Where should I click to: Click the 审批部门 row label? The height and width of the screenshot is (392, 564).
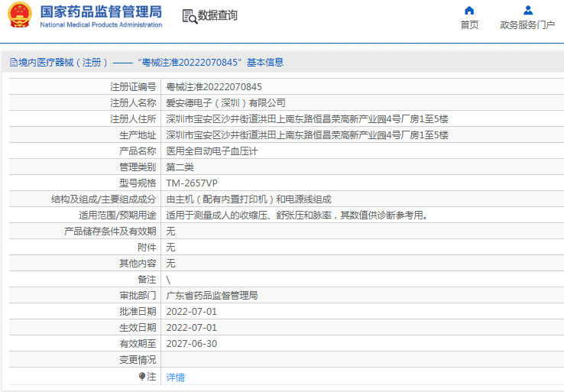(x=138, y=296)
